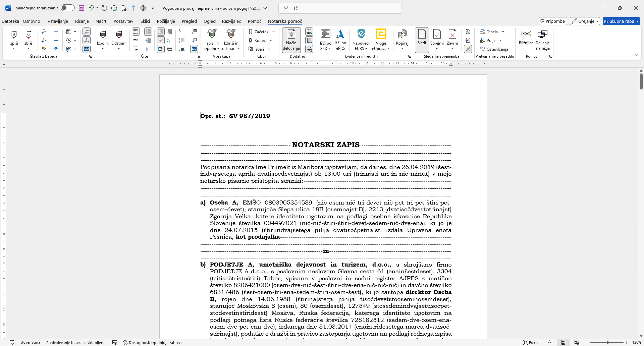
Task: Toggle the Način delovanja button
Action: coord(291,40)
